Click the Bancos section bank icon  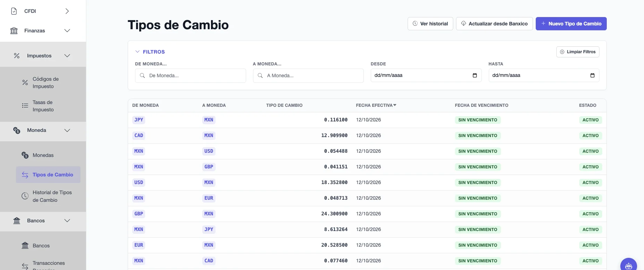17,221
